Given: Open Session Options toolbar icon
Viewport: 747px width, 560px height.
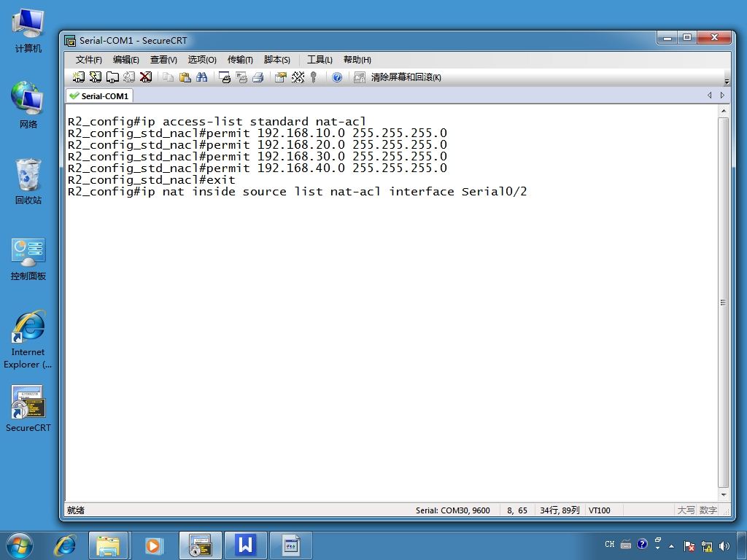Looking at the screenshot, I should (281, 77).
